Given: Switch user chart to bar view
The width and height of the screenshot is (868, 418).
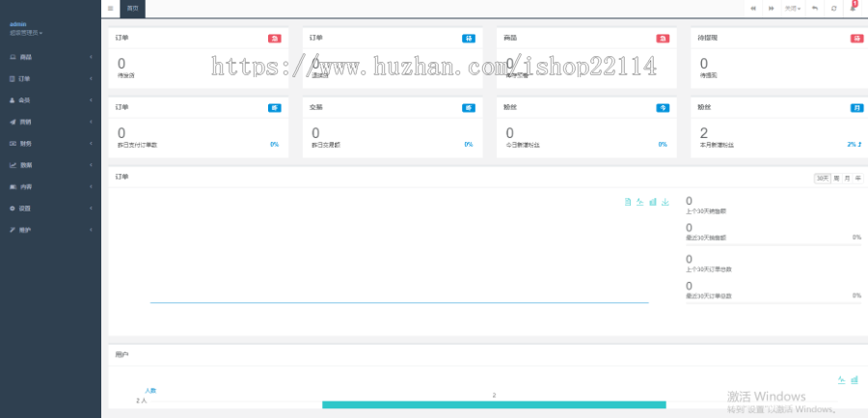Looking at the screenshot, I should (854, 379).
